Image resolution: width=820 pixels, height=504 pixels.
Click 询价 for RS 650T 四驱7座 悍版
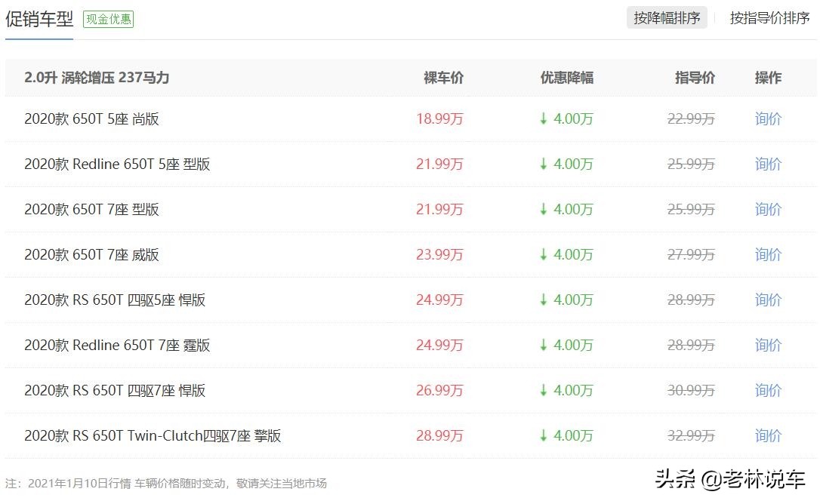[768, 391]
